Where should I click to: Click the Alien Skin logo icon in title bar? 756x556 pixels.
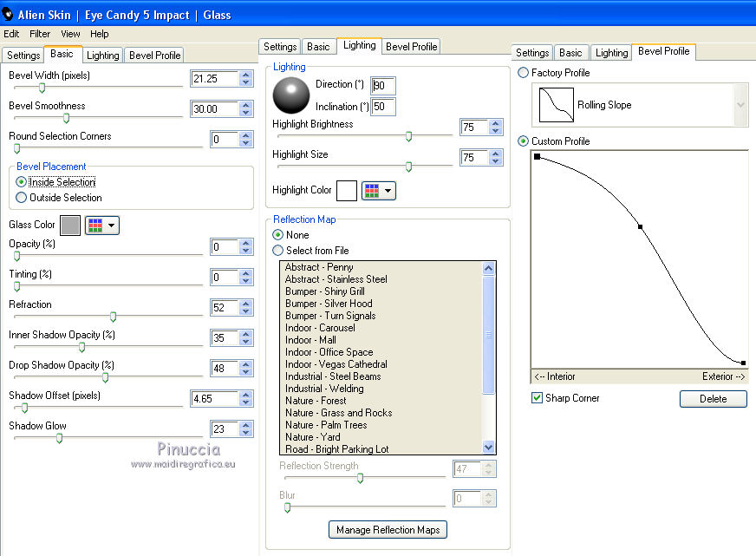pyautogui.click(x=7, y=15)
